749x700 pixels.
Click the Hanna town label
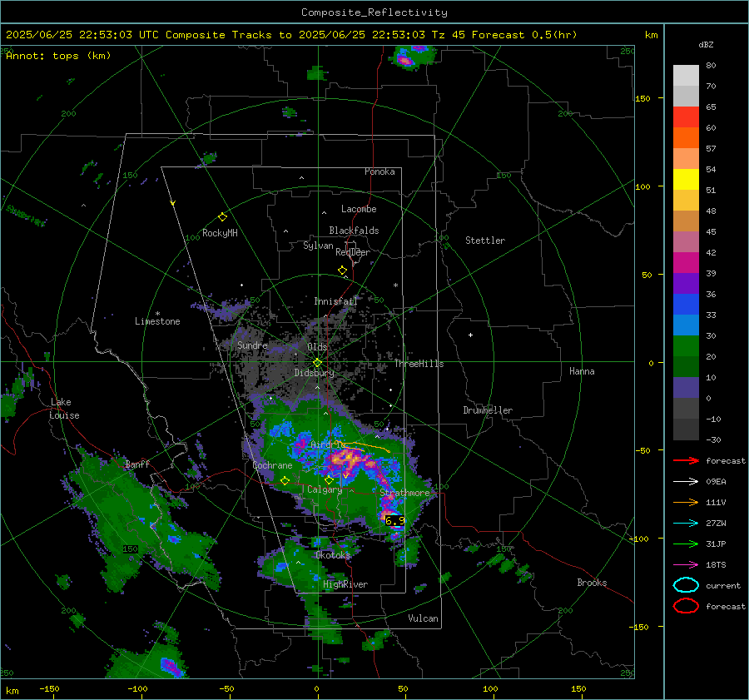coord(582,371)
